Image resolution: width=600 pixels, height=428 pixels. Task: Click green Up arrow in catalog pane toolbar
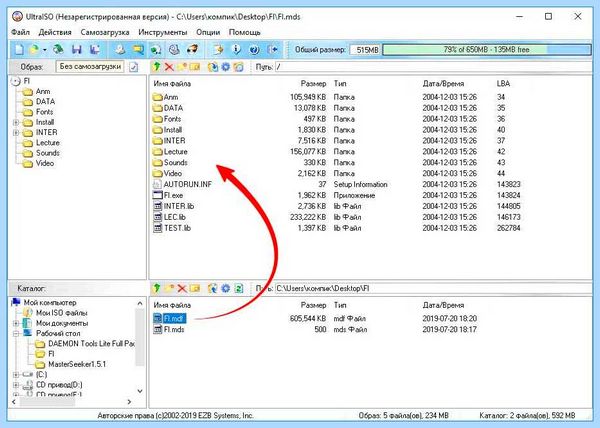[156, 288]
